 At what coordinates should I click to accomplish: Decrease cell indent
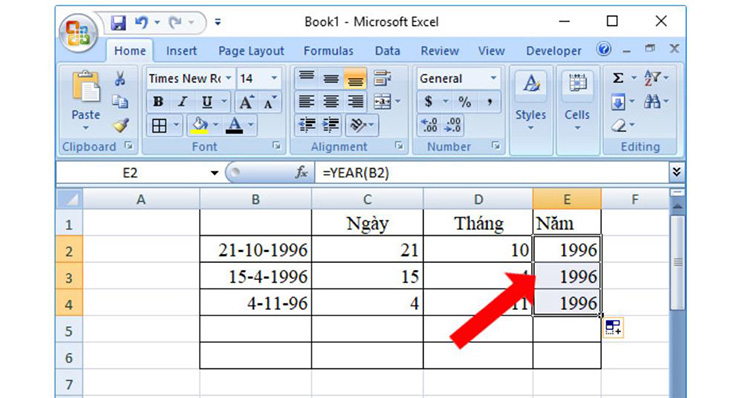coord(307,125)
